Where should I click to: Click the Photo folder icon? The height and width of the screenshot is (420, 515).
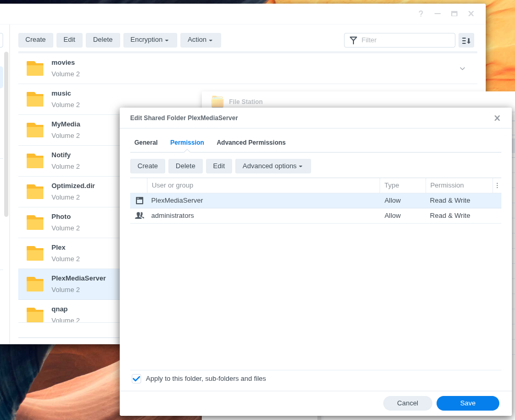point(35,223)
